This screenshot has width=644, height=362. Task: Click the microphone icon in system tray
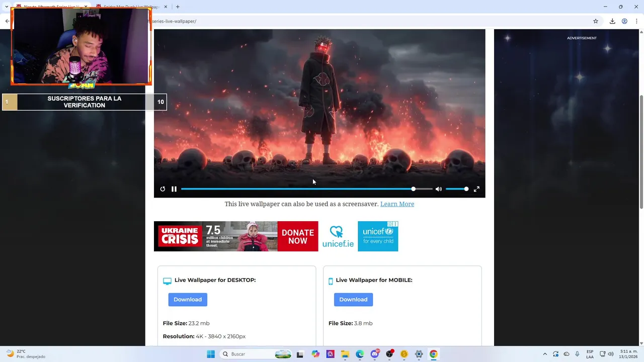click(x=577, y=354)
